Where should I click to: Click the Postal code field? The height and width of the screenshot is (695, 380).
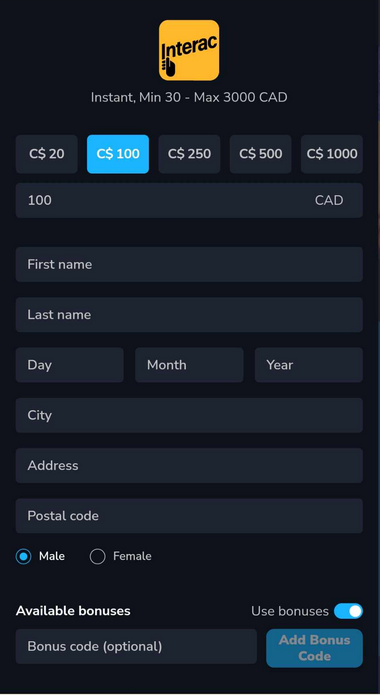click(x=189, y=515)
